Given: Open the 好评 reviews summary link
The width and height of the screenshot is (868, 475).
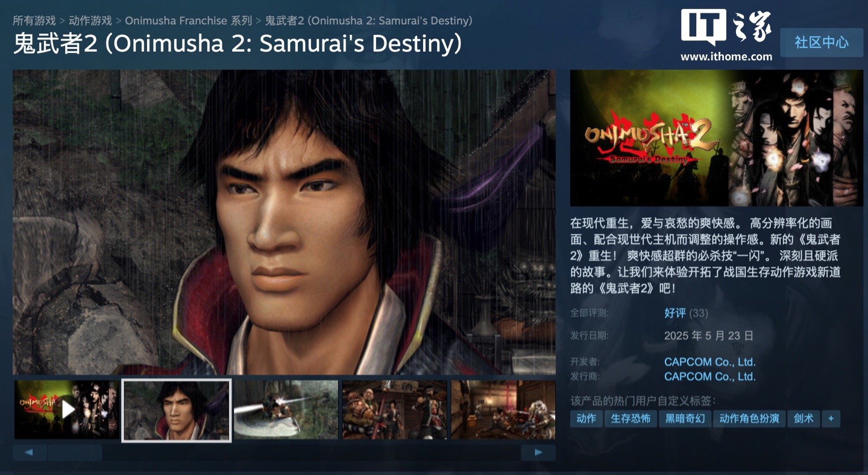Looking at the screenshot, I should click(x=675, y=313).
